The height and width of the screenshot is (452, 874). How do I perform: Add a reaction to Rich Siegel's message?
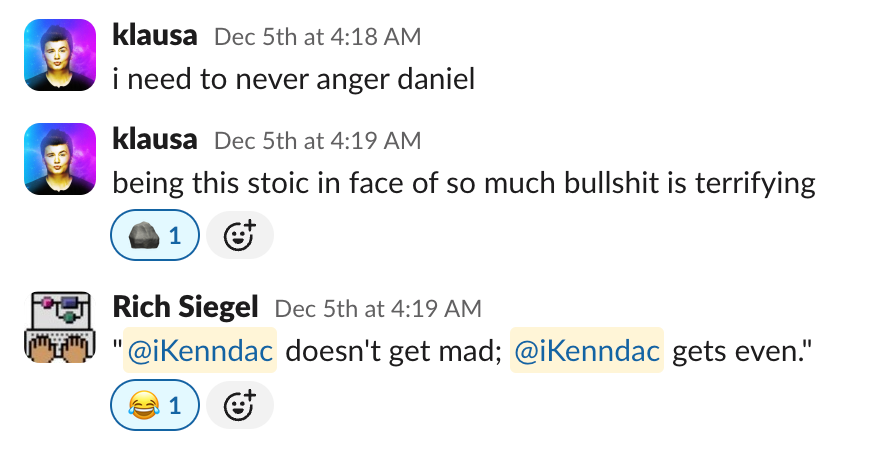[x=240, y=406]
